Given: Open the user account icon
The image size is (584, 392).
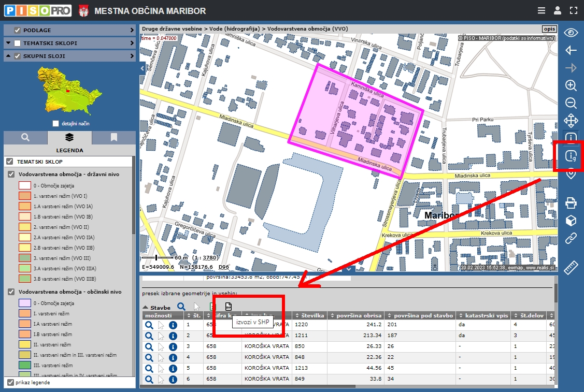Looking at the screenshot, I should point(558,10).
